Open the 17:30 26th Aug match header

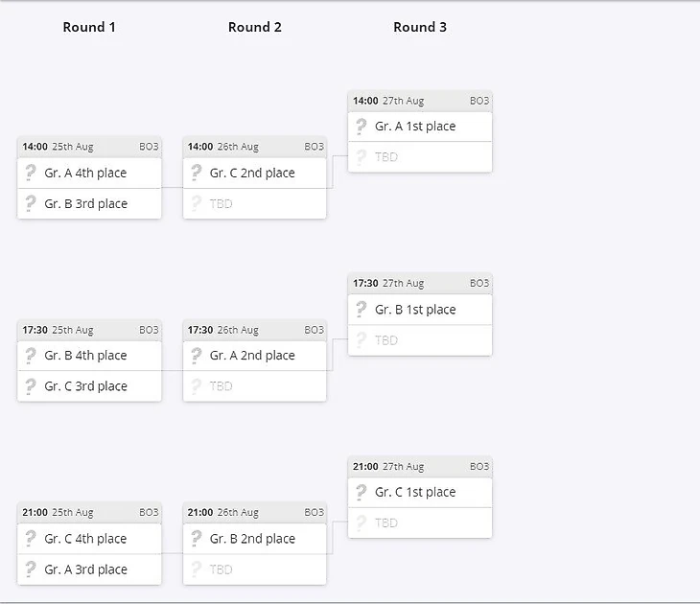click(254, 330)
